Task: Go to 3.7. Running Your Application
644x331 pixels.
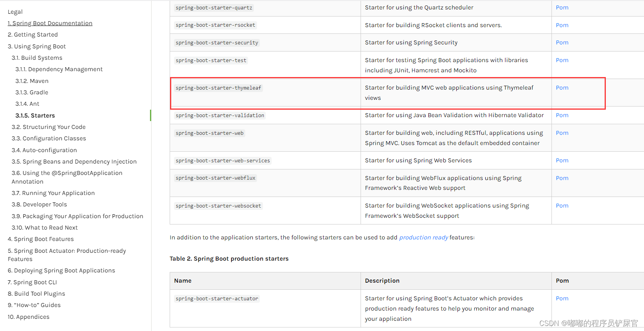Action: (53, 193)
